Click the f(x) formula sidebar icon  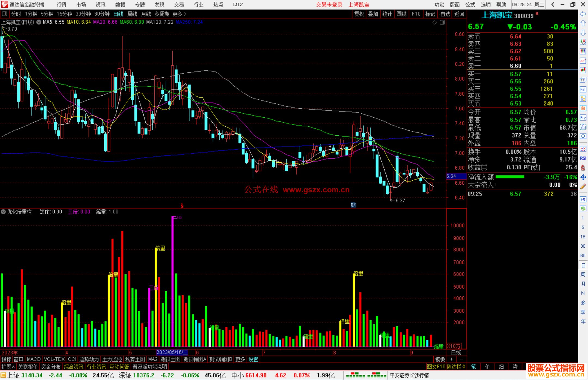583,127
